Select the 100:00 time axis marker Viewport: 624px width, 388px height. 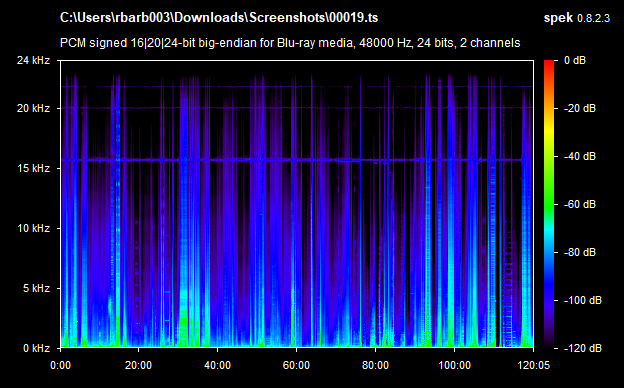(x=454, y=365)
